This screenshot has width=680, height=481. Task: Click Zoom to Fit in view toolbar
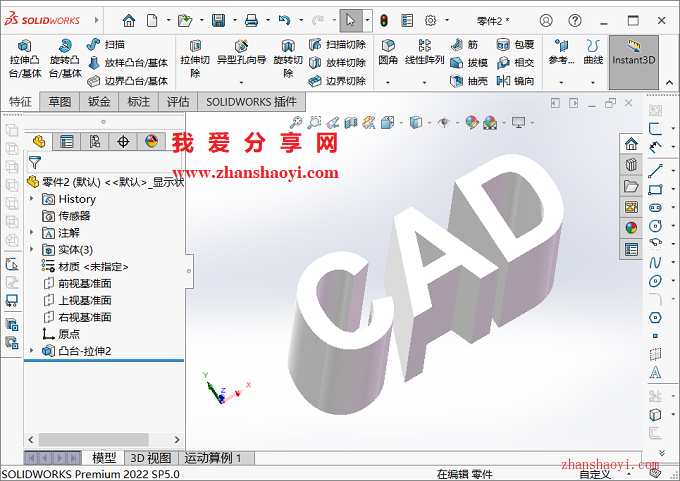tap(296, 123)
